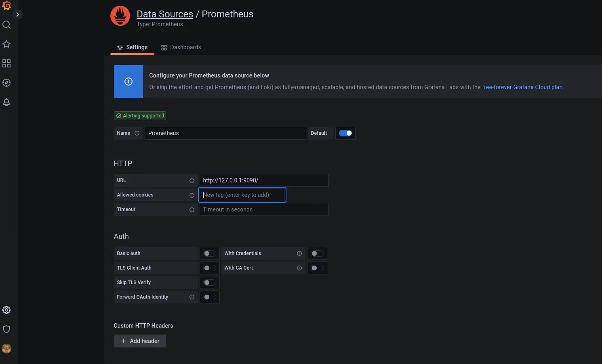Open Starred dashboards star icon
Screen dimensions: 602x364
point(6,44)
